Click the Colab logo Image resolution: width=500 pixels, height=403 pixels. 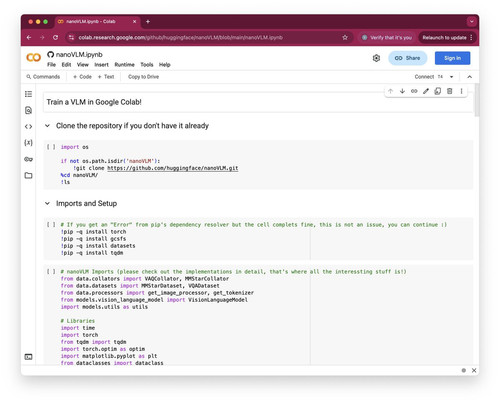pyautogui.click(x=33, y=58)
